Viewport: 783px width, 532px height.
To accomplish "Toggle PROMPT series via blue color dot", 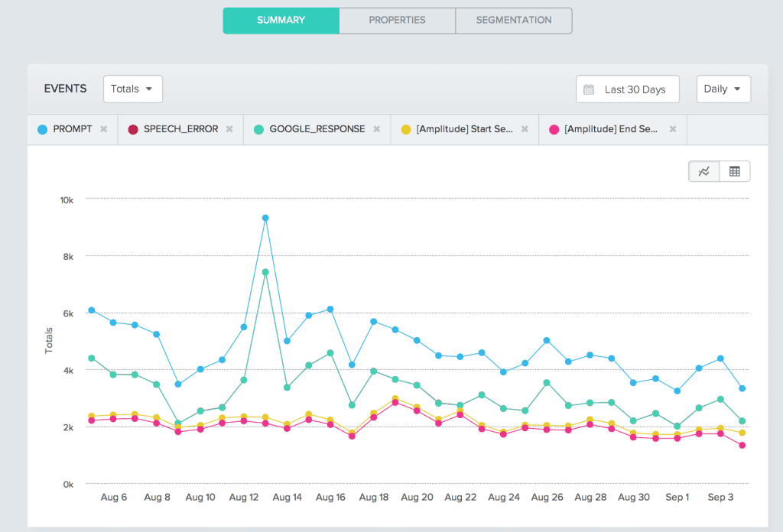I will (x=42, y=129).
